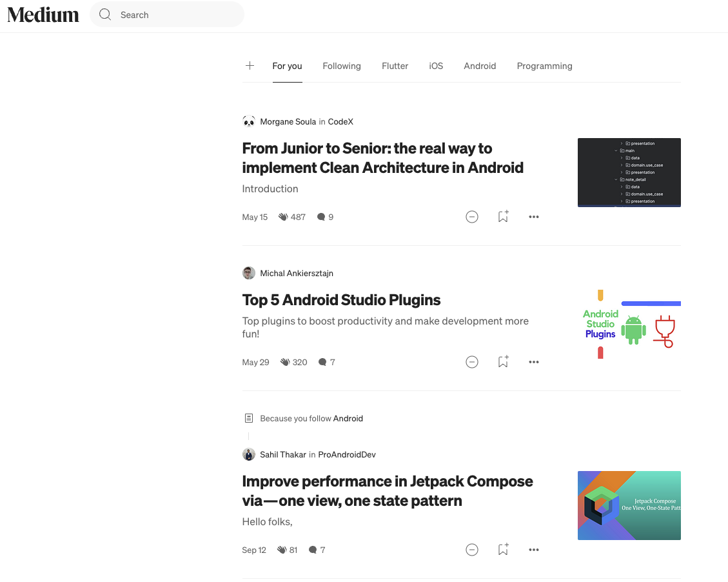
Task: Open author Morgane Soula's profile
Action: [x=288, y=122]
